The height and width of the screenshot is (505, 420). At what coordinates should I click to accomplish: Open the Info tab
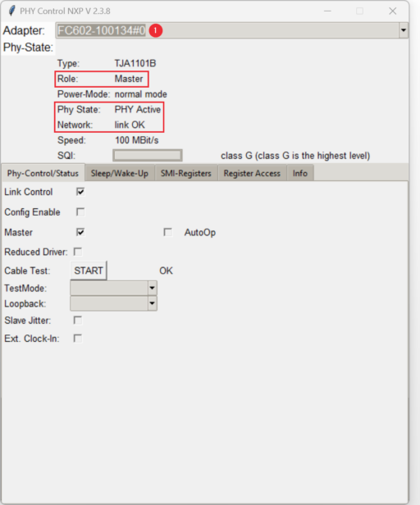tap(299, 173)
